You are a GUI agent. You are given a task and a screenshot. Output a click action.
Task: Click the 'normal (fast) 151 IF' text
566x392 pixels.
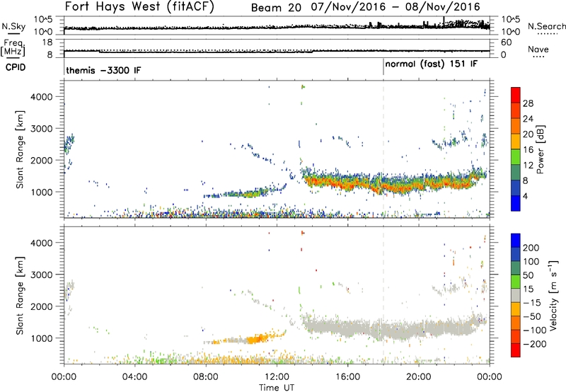(432, 64)
